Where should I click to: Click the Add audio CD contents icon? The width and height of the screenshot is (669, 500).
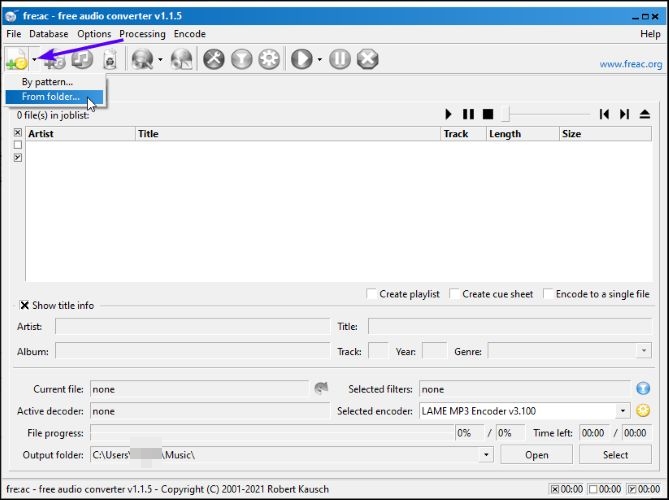(55, 59)
